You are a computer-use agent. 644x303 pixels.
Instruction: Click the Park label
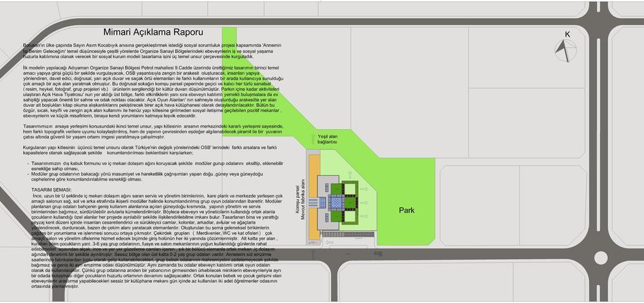click(406, 211)
